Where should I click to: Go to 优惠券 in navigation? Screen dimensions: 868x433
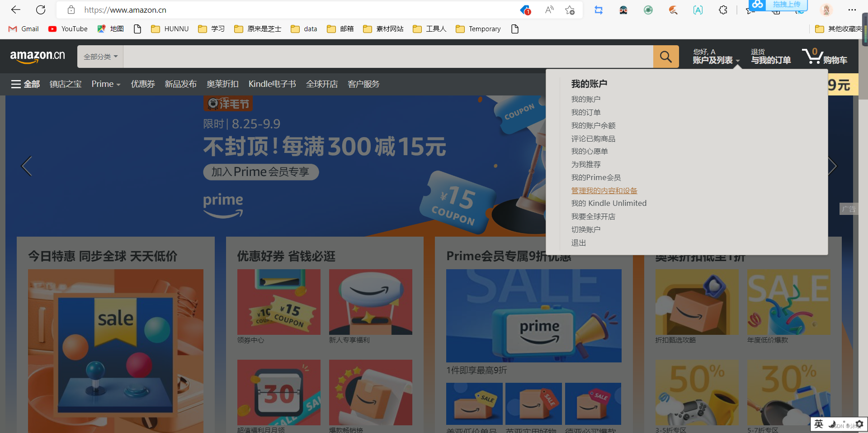[x=143, y=84]
